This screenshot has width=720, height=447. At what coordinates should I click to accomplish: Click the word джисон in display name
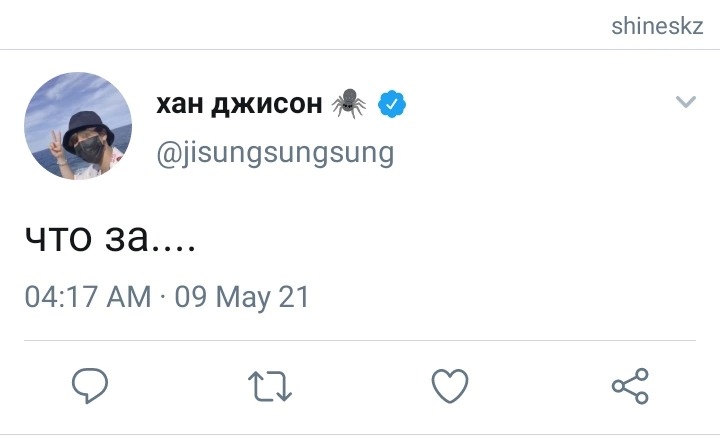coord(267,105)
